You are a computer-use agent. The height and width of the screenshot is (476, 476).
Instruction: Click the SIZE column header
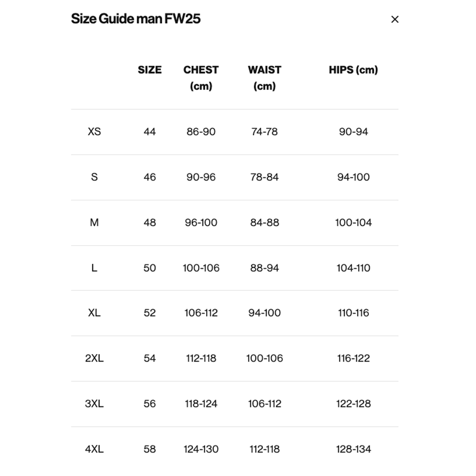[x=149, y=70]
